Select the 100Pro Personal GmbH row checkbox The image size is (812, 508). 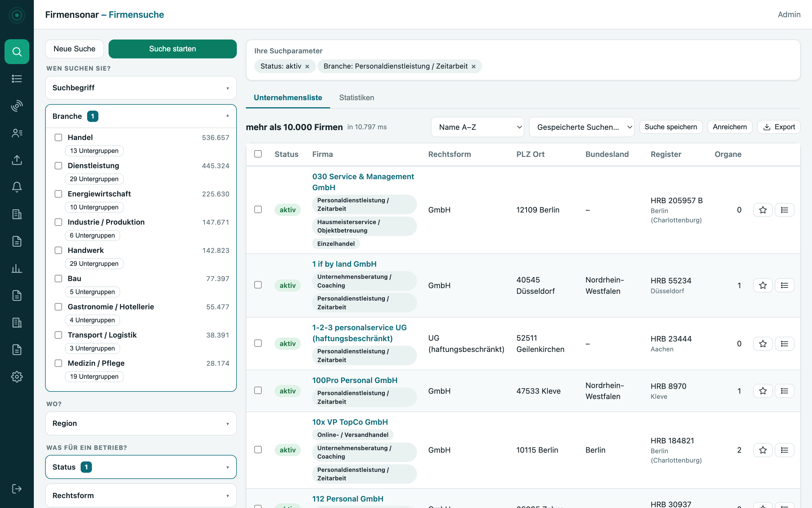tap(258, 390)
